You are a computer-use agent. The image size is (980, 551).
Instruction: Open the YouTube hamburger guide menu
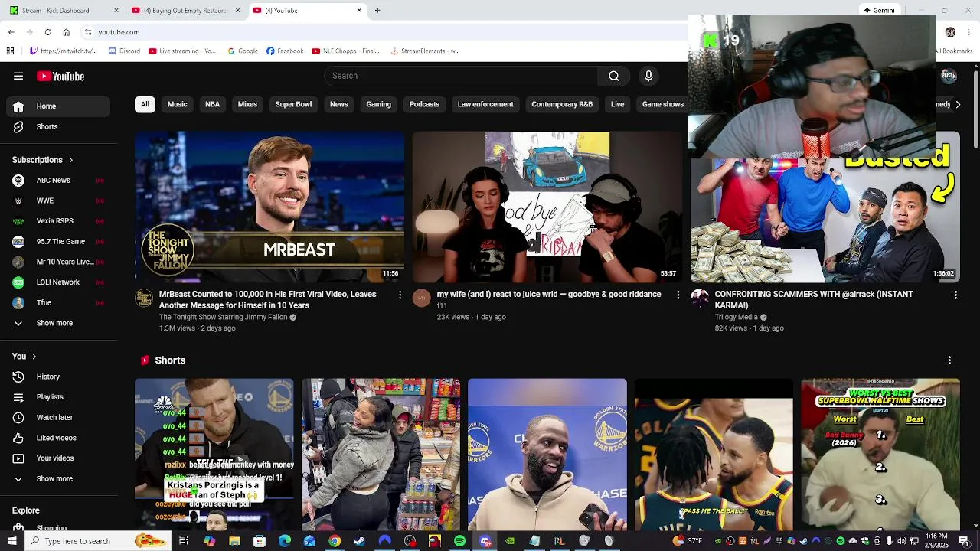pyautogui.click(x=18, y=76)
